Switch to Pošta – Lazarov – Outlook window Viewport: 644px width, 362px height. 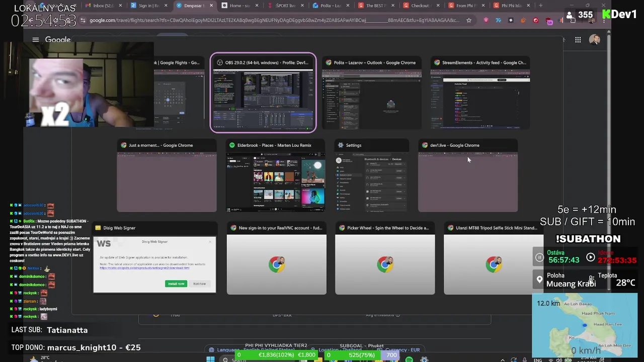pyautogui.click(x=371, y=93)
